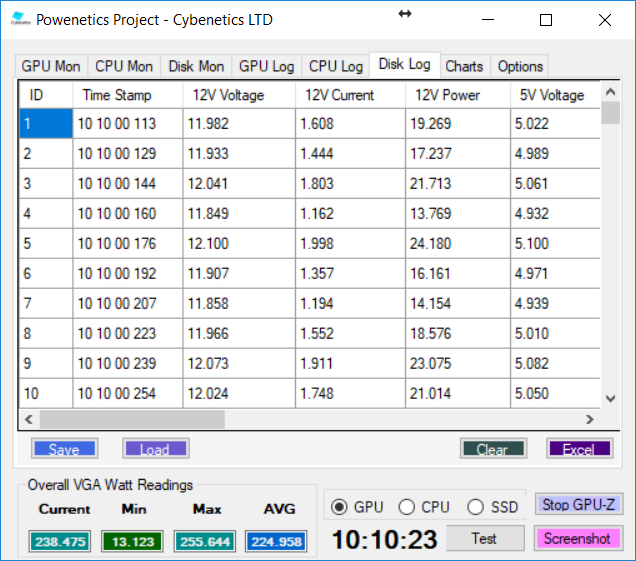636x561 pixels.
Task: Click the Load button
Action: click(x=156, y=449)
